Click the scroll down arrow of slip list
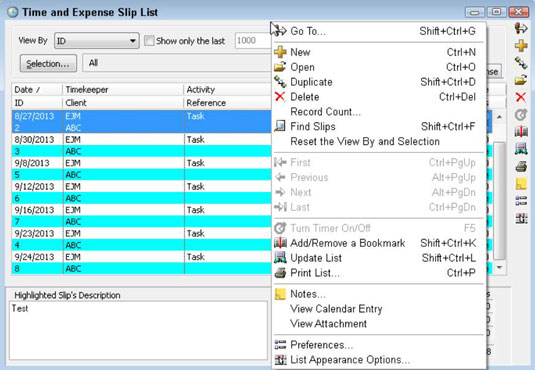Image resolution: width=535 pixels, height=370 pixels. click(500, 267)
